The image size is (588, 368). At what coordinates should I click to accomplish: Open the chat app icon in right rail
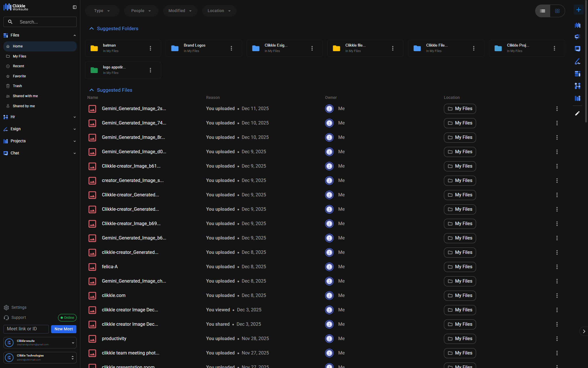577,49
